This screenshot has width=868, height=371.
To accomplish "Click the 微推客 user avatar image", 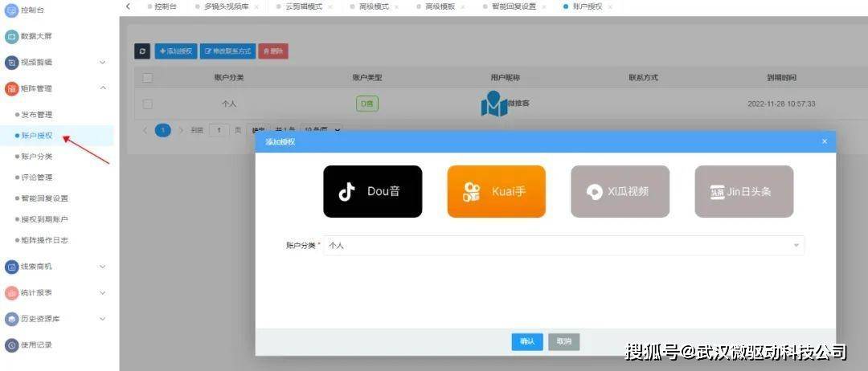I will click(x=493, y=104).
